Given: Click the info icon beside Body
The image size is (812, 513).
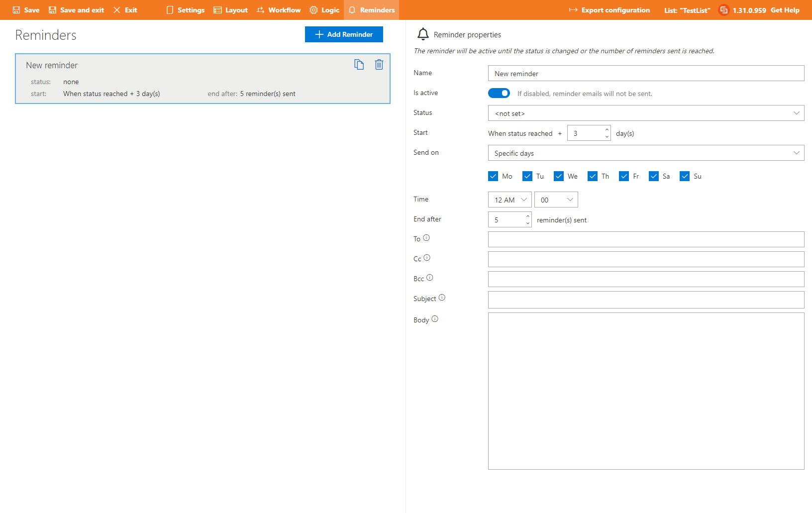Looking at the screenshot, I should click(435, 319).
